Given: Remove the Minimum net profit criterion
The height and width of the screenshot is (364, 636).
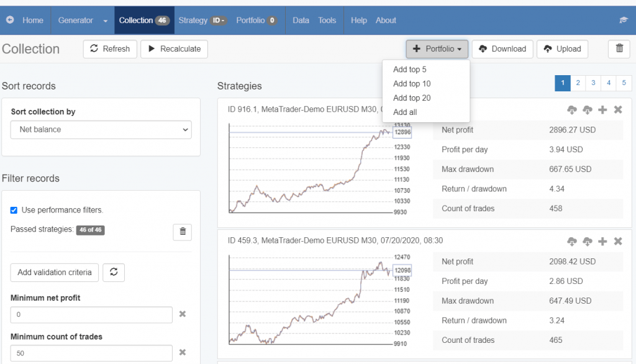Looking at the screenshot, I should click(183, 314).
